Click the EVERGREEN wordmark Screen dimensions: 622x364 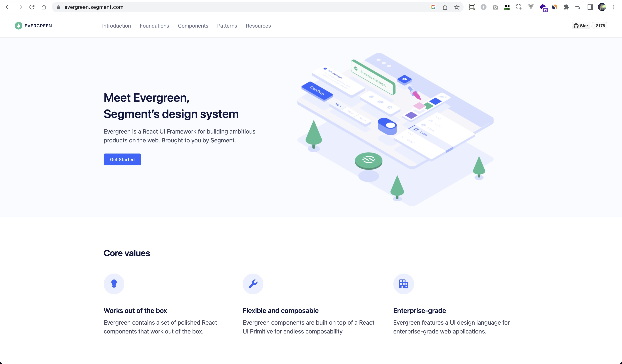click(38, 26)
